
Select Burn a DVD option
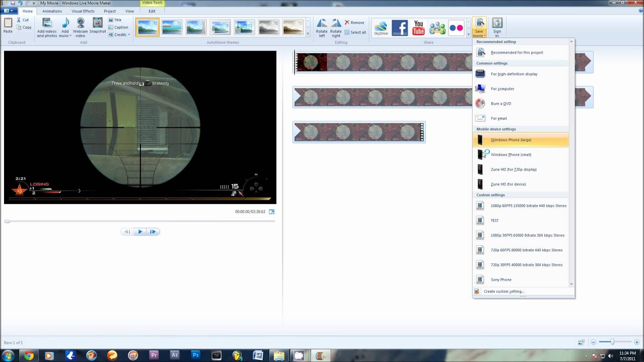coord(521,104)
